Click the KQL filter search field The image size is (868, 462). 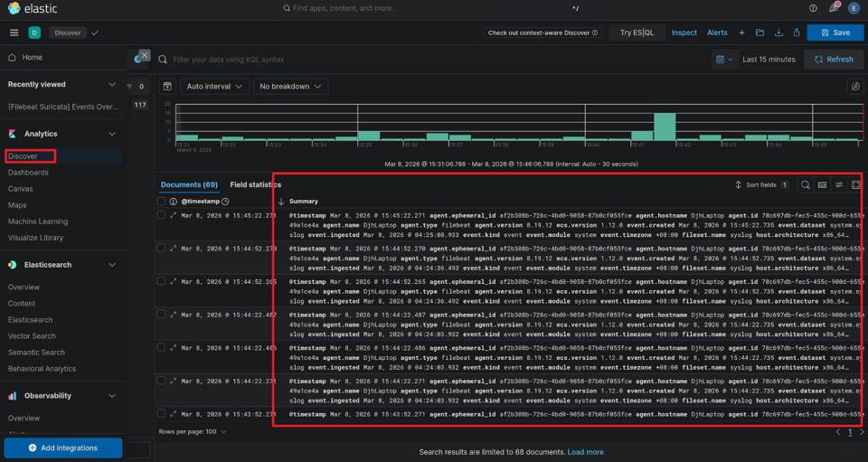[x=434, y=59]
